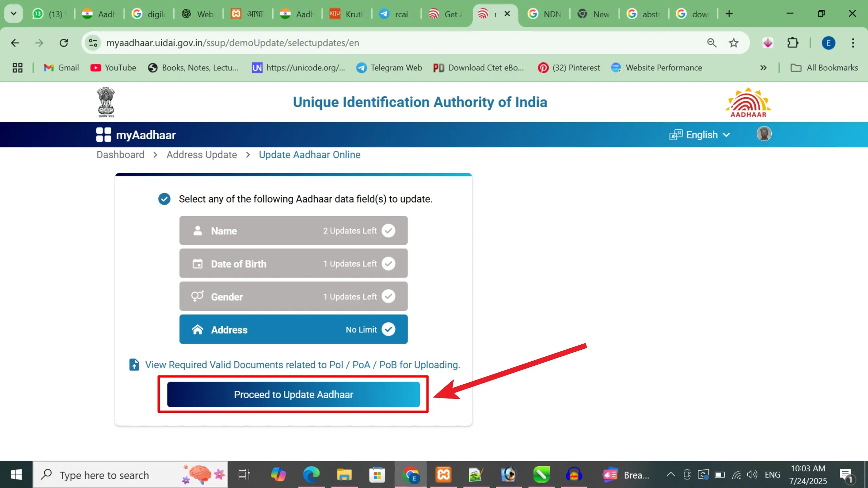Click the download extension icon in toolbar
The image size is (868, 488).
point(768,43)
